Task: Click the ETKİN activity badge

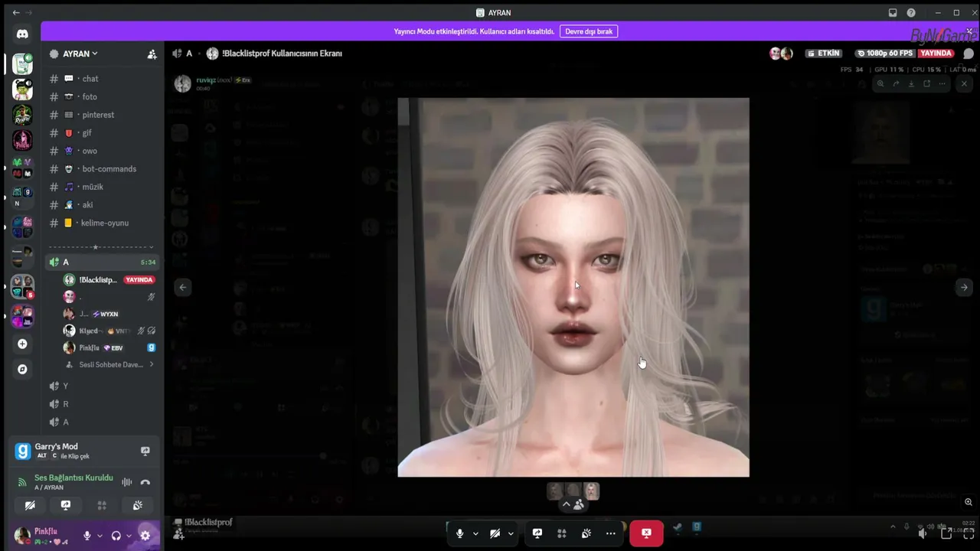Action: coord(824,54)
